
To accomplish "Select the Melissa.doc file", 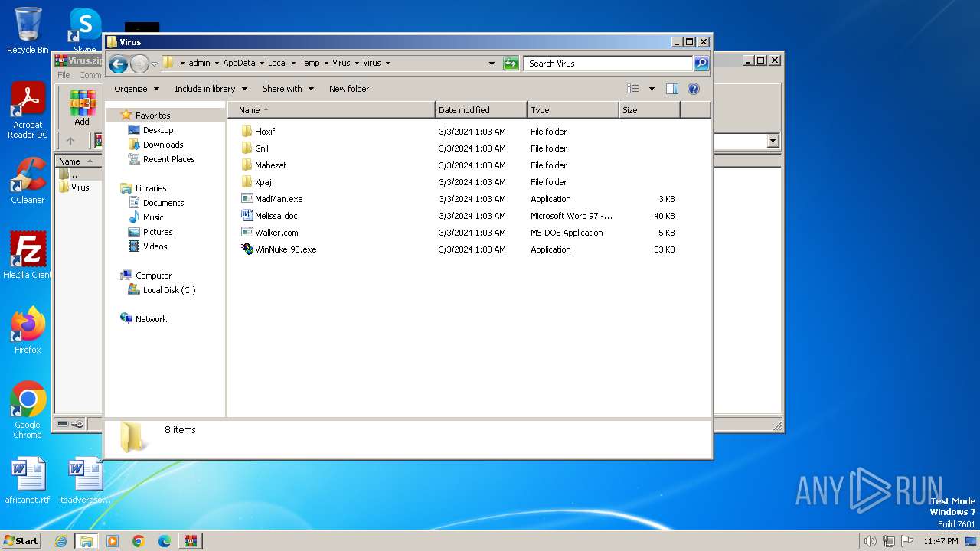I will [x=276, y=216].
